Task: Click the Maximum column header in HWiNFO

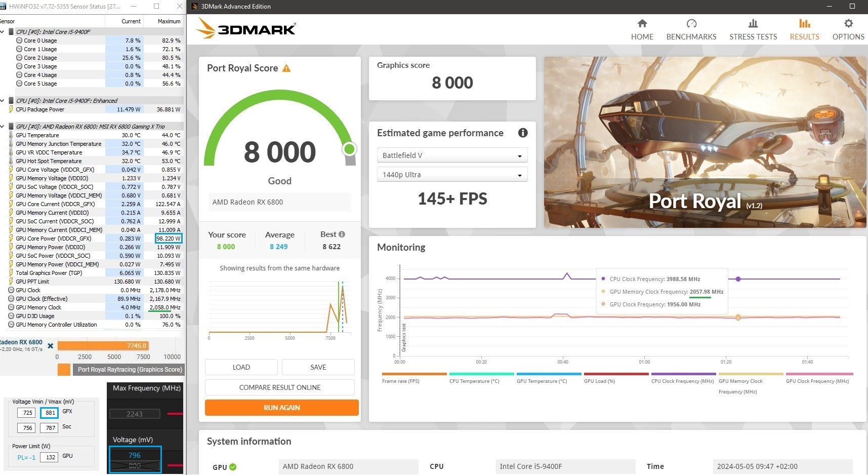Action: pyautogui.click(x=163, y=21)
